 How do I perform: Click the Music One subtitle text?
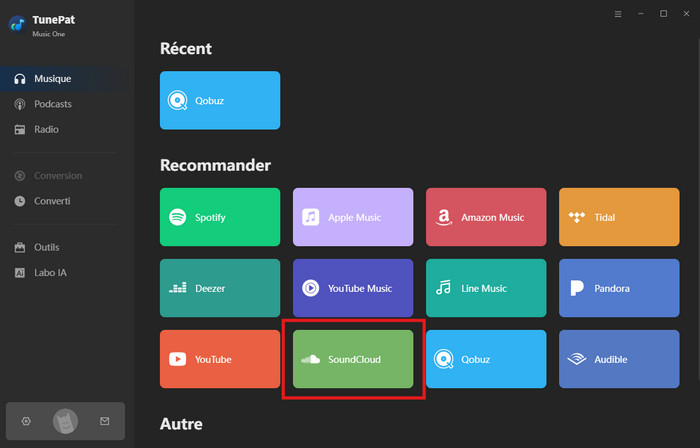point(49,34)
